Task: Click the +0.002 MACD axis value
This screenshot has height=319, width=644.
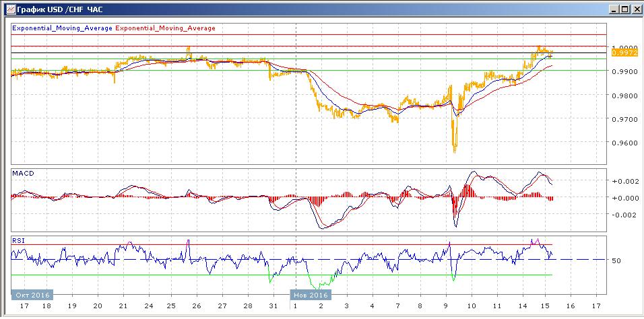Action: click(x=625, y=181)
